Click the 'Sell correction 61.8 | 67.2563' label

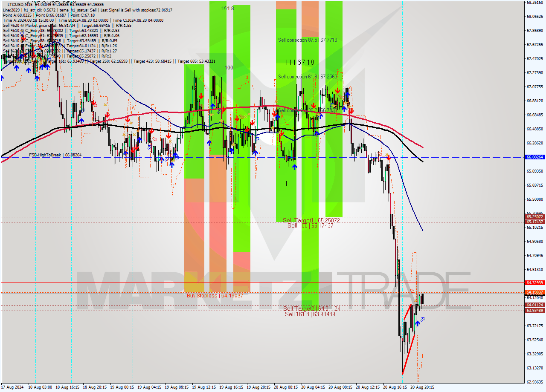(x=308, y=77)
